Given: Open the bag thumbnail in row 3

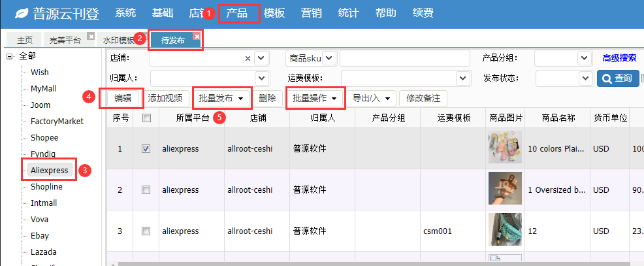Looking at the screenshot, I should pos(505,229).
